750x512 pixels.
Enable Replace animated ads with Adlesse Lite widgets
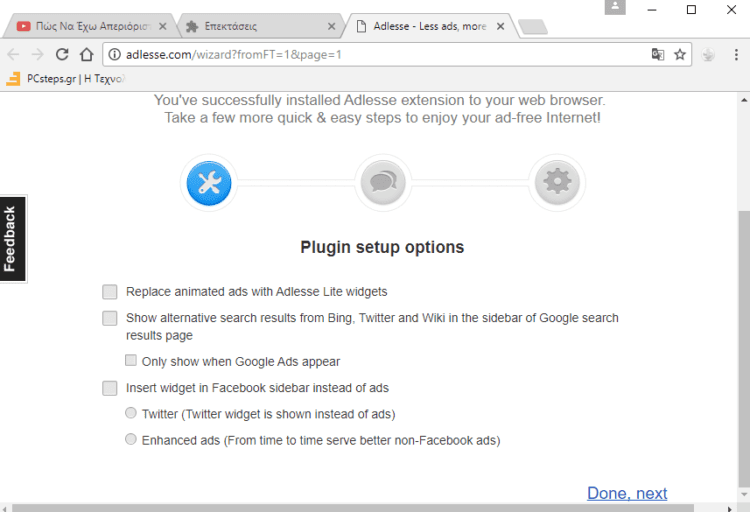[110, 292]
